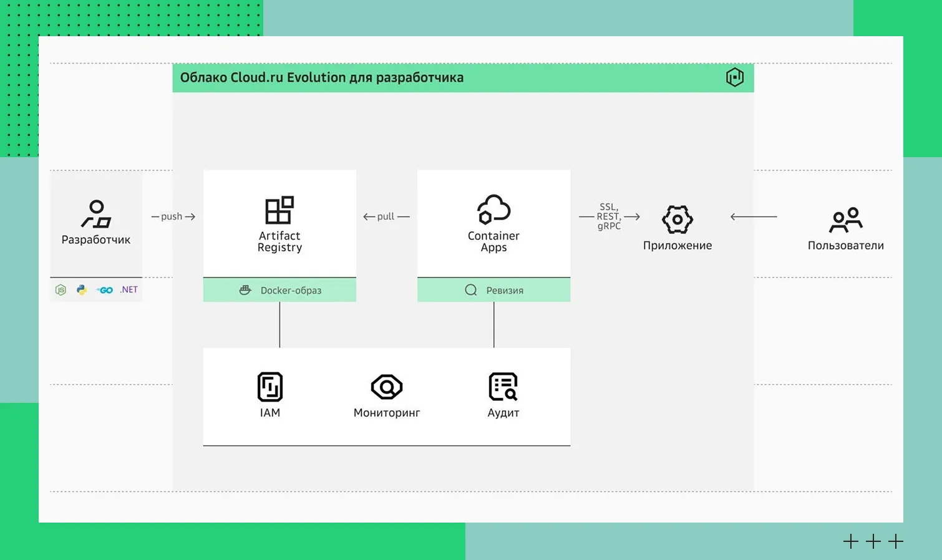
Task: Click the header title 'Облако Cloud.ru Evolution для разработчика'
Action: 322,77
